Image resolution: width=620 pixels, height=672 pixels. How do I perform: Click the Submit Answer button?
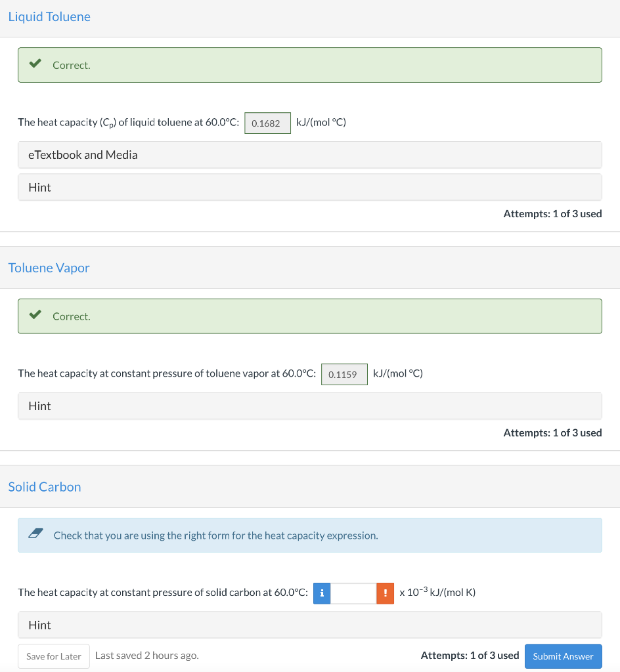563,656
